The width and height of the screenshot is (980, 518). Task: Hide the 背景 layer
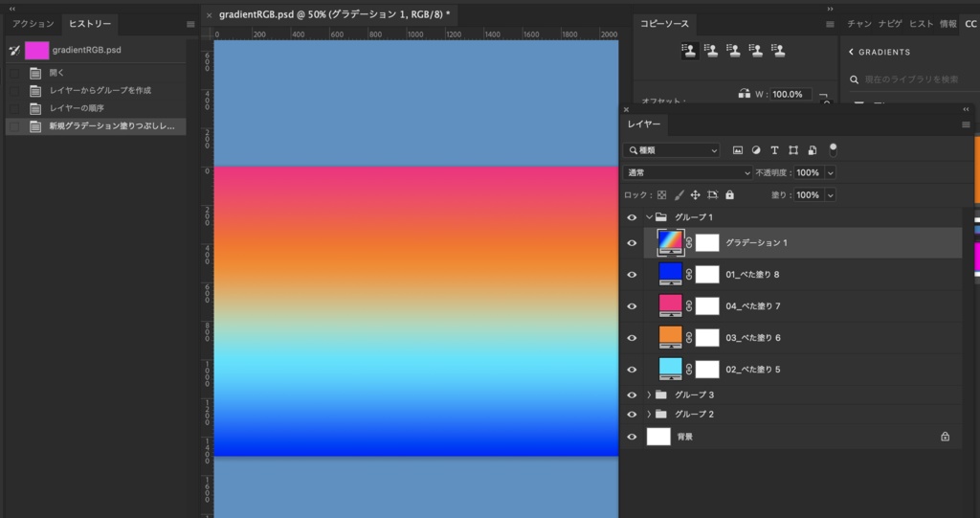632,437
